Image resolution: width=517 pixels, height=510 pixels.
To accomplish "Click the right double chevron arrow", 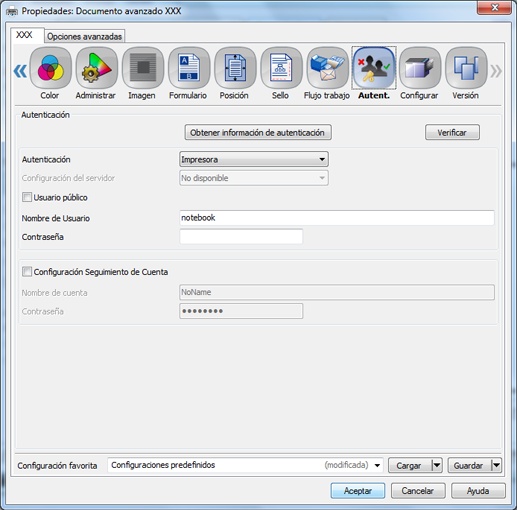I will pyautogui.click(x=496, y=71).
